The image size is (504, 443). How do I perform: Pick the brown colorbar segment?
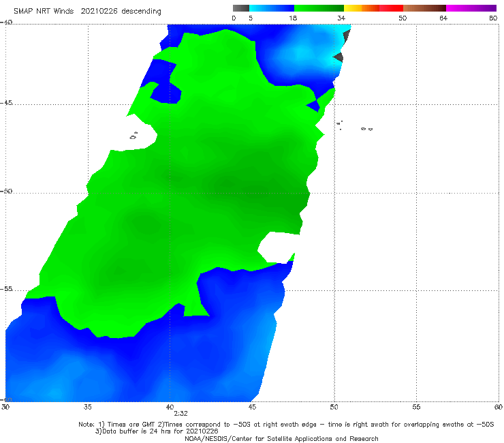pos(424,8)
